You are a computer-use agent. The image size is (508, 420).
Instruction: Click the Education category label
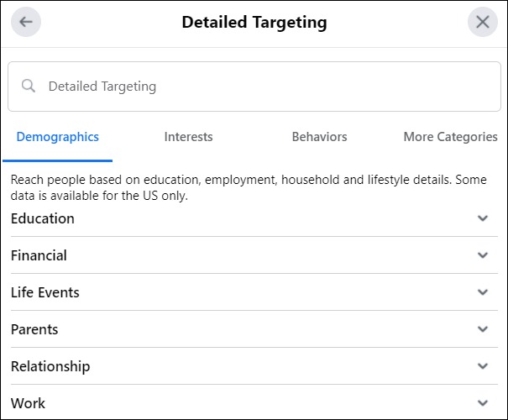pos(43,218)
